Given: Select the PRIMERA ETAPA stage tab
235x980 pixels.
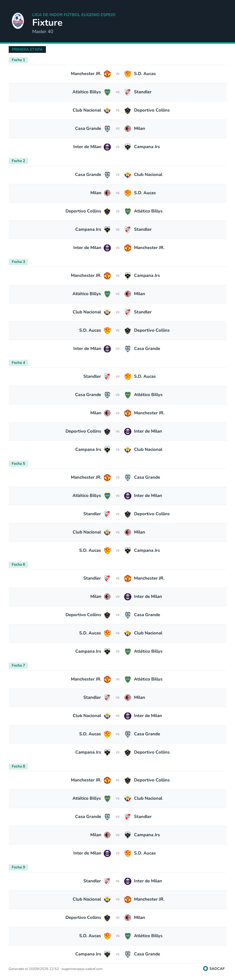Looking at the screenshot, I should [27, 49].
